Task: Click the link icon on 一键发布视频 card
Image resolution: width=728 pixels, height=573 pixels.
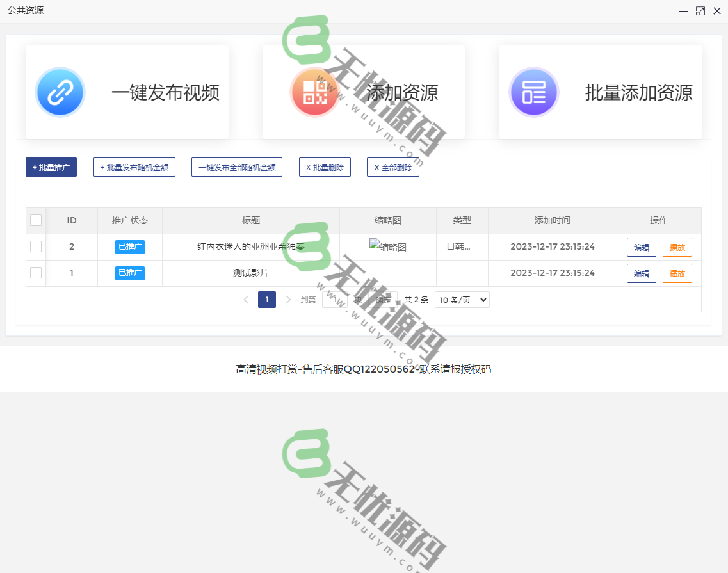Action: point(60,92)
